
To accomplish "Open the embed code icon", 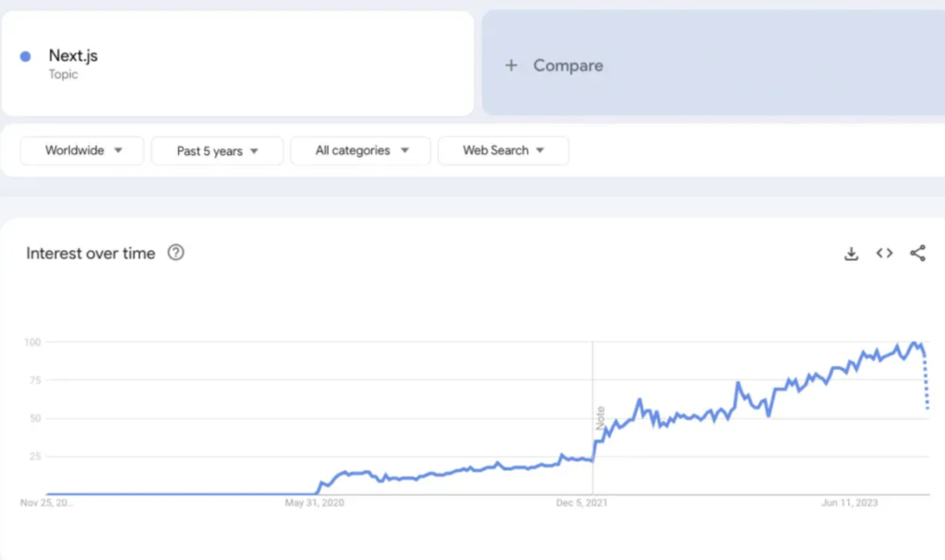I will [x=884, y=253].
